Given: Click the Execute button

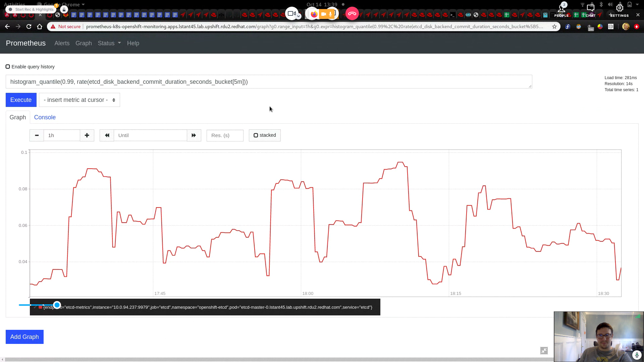Looking at the screenshot, I should pyautogui.click(x=21, y=100).
